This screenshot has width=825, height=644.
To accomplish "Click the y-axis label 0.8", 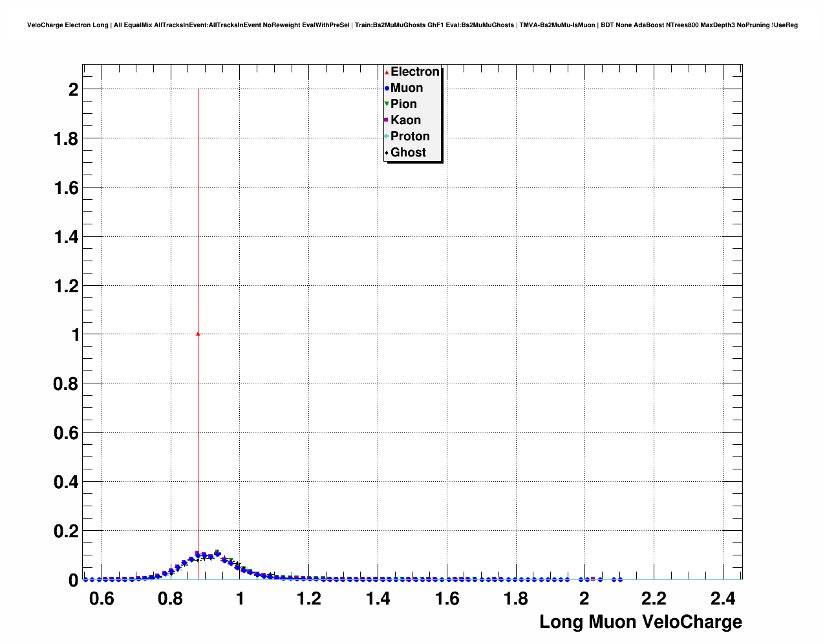I will point(66,384).
